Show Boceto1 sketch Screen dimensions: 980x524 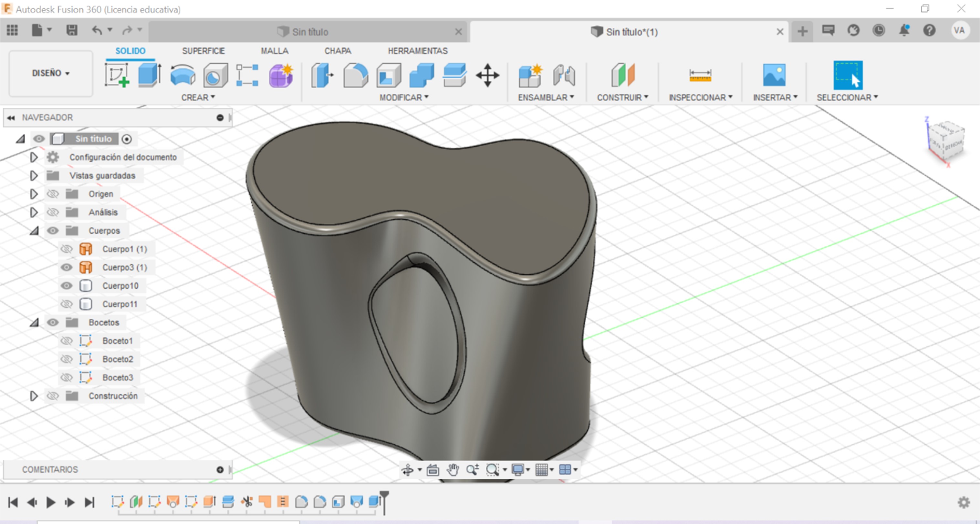tap(67, 341)
